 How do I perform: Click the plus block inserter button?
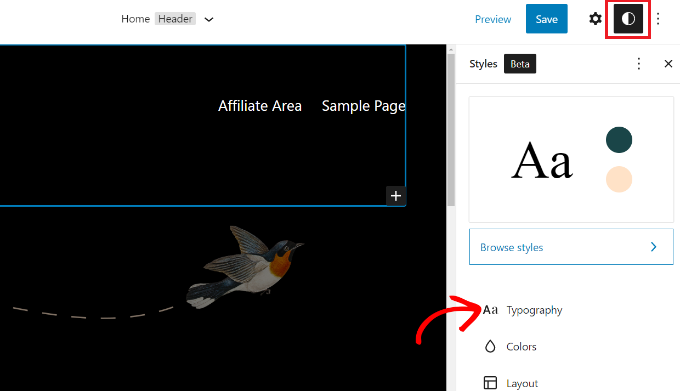click(x=396, y=196)
